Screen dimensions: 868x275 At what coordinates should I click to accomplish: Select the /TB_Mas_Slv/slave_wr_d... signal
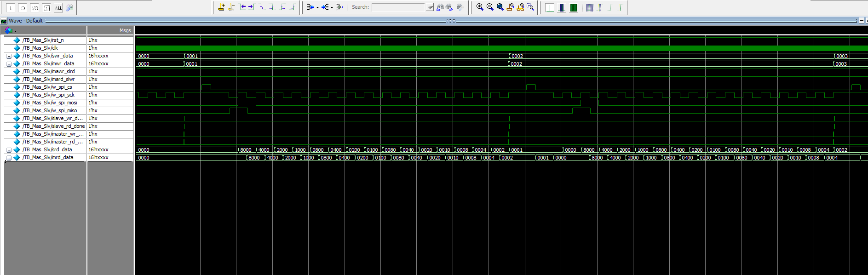[52, 118]
